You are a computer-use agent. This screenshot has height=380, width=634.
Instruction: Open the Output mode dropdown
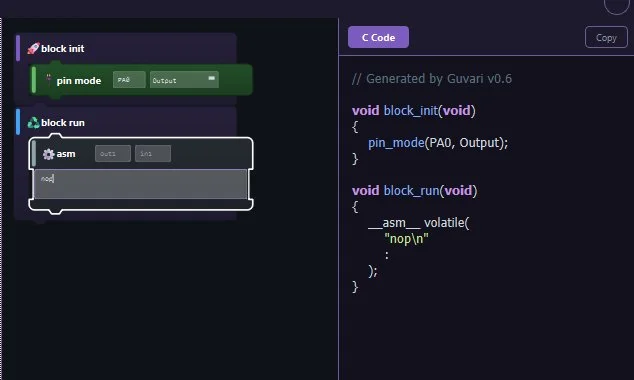(x=184, y=80)
